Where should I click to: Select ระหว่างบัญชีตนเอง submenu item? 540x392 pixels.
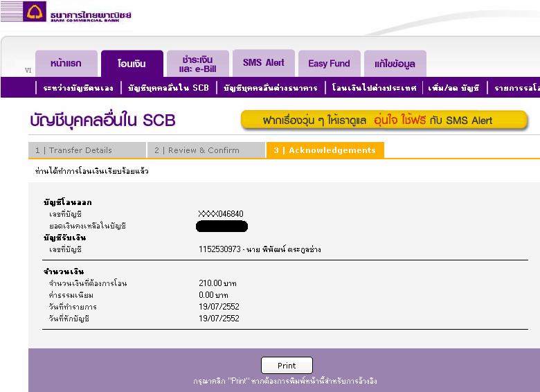coord(78,88)
